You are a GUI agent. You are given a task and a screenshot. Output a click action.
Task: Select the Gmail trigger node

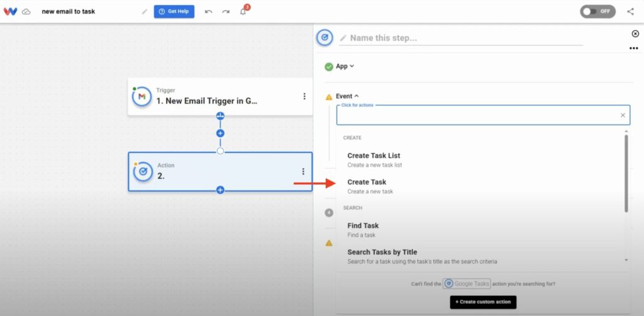click(219, 96)
